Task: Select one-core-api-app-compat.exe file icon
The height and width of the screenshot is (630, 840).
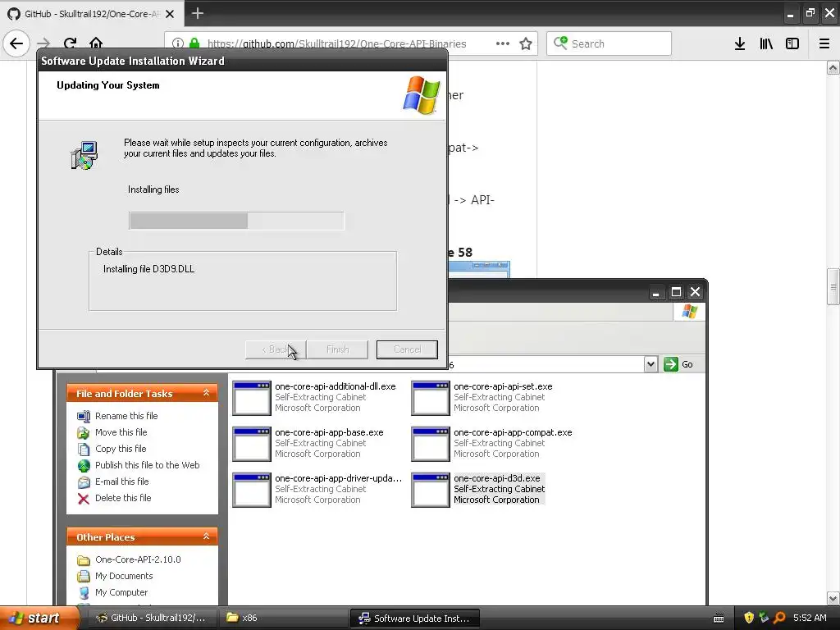Action: [431, 444]
